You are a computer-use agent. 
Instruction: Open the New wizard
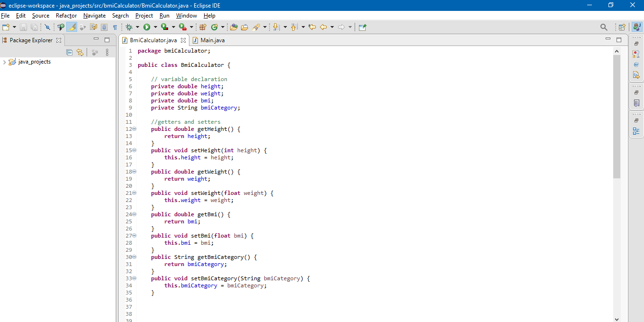tap(5, 27)
